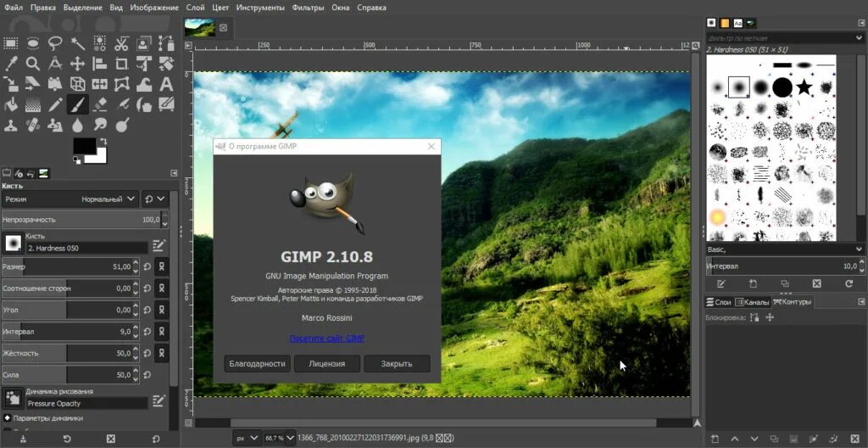
Task: Edit the current brush via pencil icon
Action: [721, 283]
